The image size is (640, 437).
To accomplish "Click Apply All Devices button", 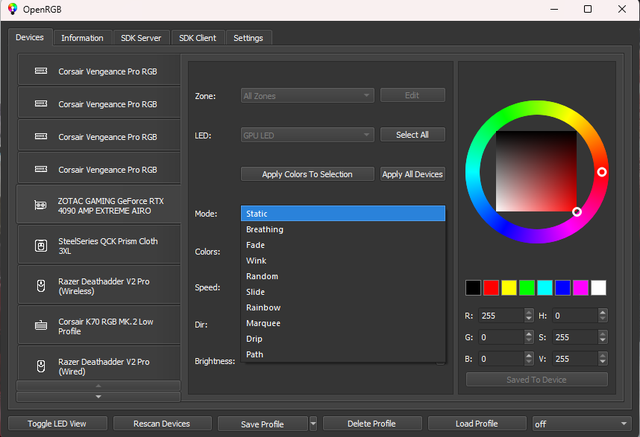I will tap(412, 174).
